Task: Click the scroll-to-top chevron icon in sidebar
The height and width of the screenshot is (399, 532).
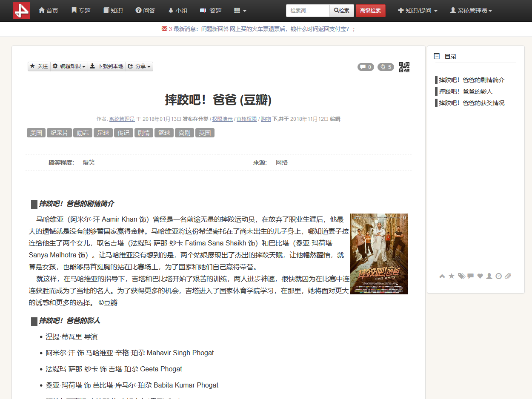Action: [442, 276]
